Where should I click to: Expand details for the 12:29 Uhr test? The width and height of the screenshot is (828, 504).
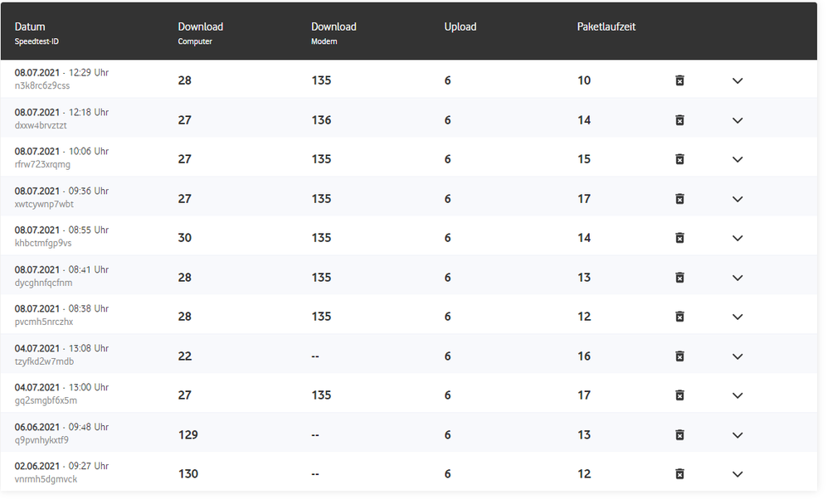point(738,81)
